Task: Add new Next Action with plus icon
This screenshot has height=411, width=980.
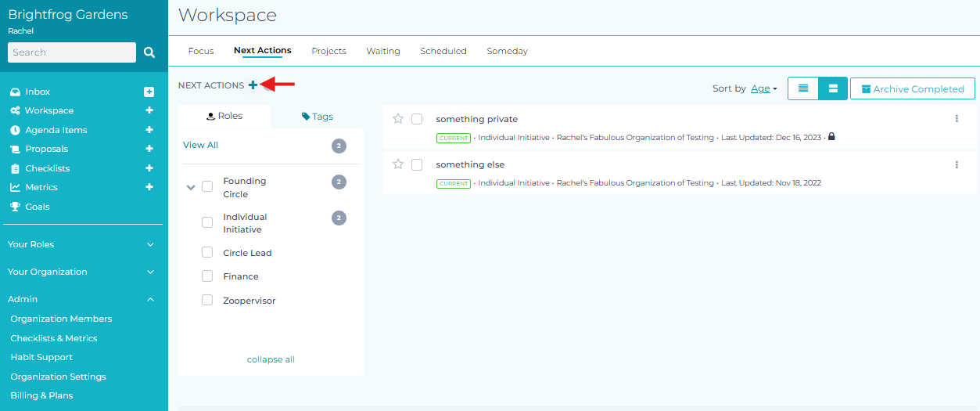Action: [253, 85]
